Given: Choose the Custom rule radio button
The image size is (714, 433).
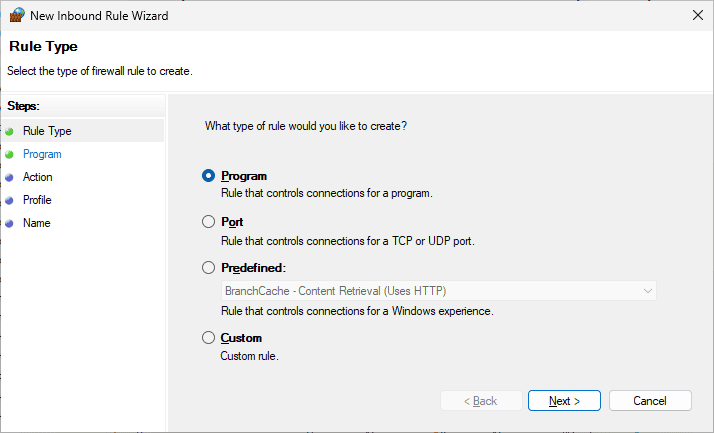Looking at the screenshot, I should coord(208,338).
